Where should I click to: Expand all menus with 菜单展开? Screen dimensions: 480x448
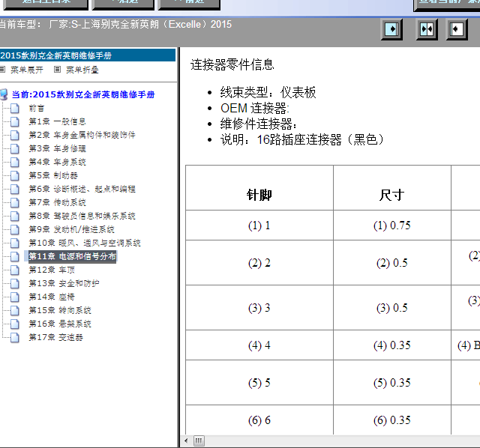click(x=27, y=70)
